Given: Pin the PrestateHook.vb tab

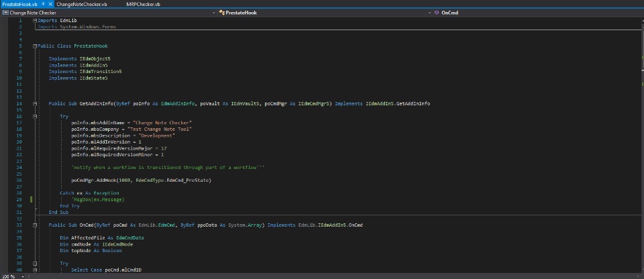Looking at the screenshot, I should click(43, 4).
